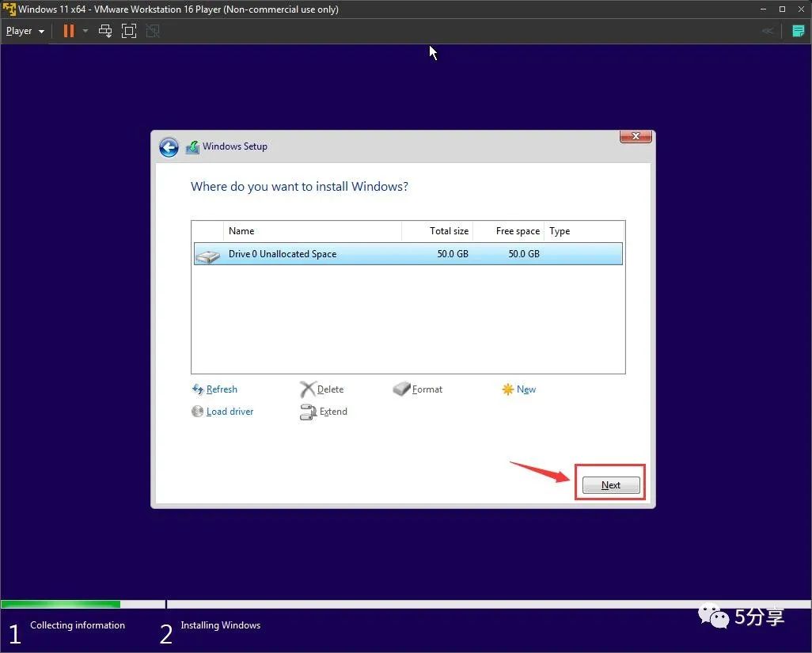
Task: Click the Windows Setup title icon
Action: coord(192,147)
